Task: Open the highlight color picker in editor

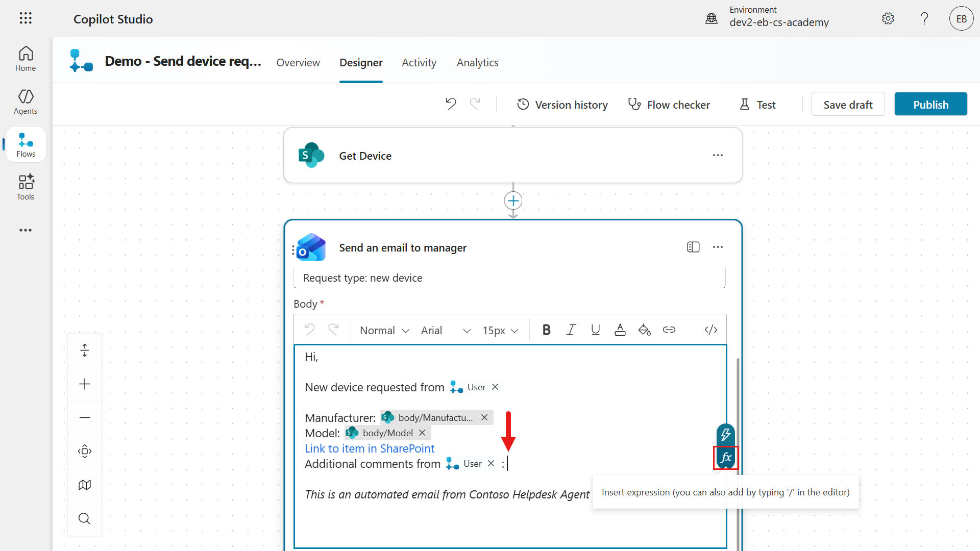Action: pyautogui.click(x=644, y=330)
